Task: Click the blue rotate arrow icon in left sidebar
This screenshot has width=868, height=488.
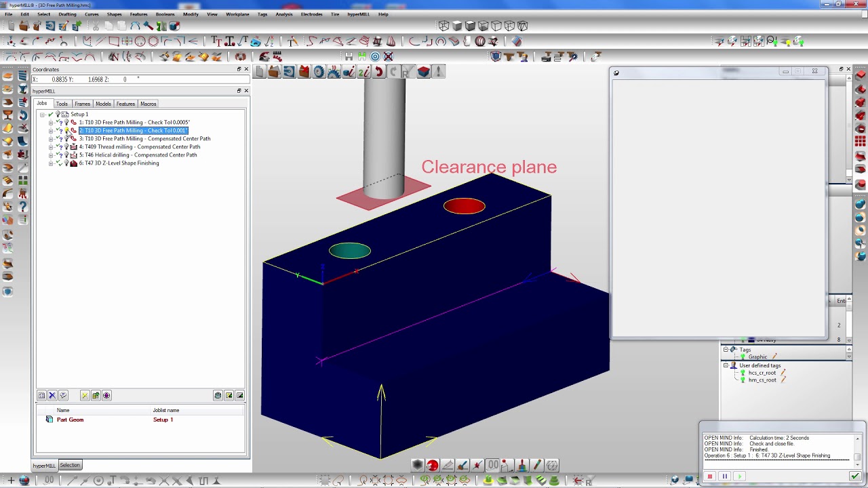Action: tap(22, 115)
